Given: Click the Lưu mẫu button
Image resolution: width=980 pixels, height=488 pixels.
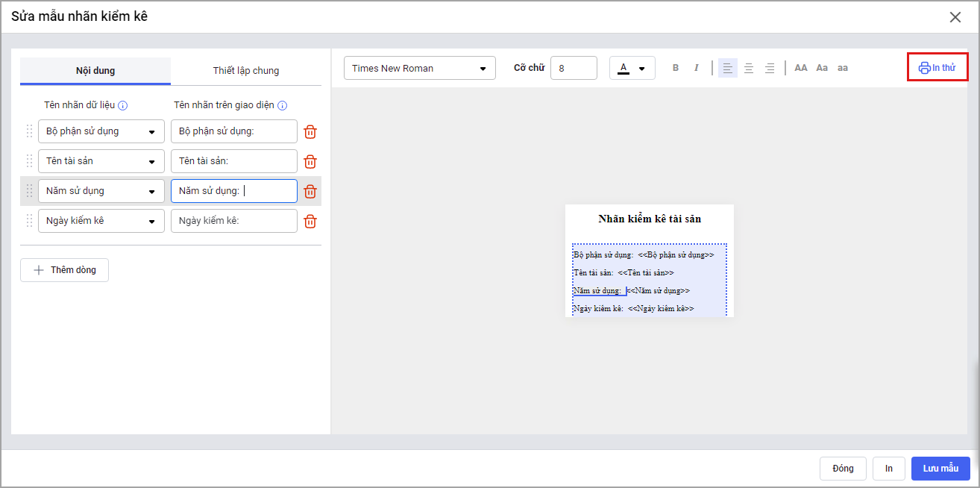Looking at the screenshot, I should (x=940, y=469).
